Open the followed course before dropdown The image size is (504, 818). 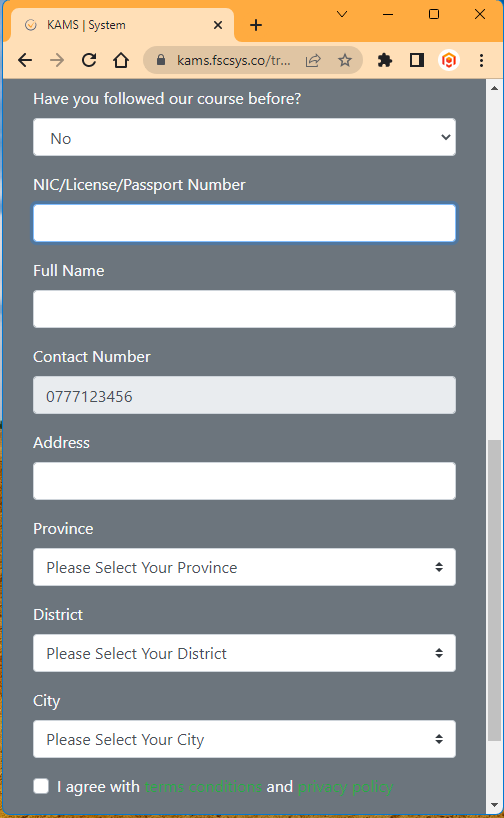244,137
